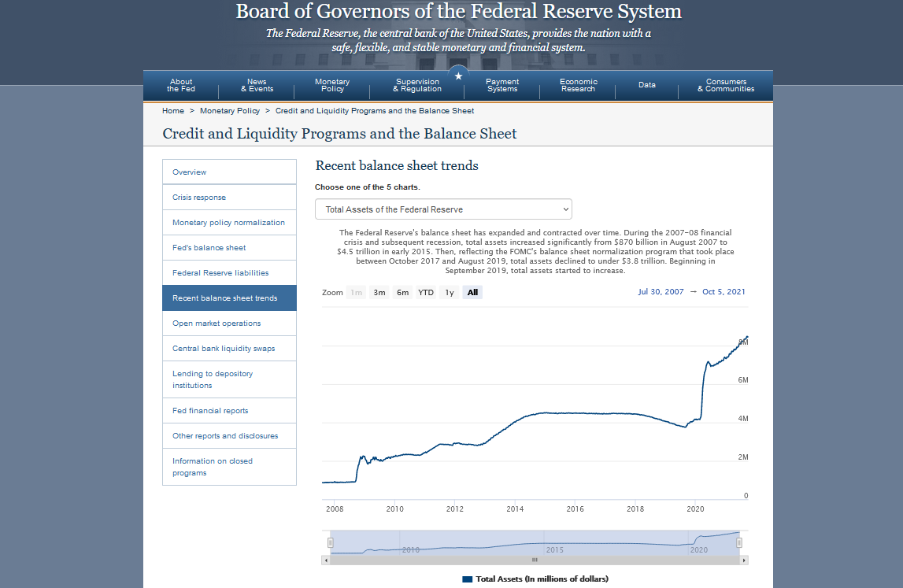Click Board of Governors site title
The height and width of the screenshot is (588, 903).
(x=458, y=12)
